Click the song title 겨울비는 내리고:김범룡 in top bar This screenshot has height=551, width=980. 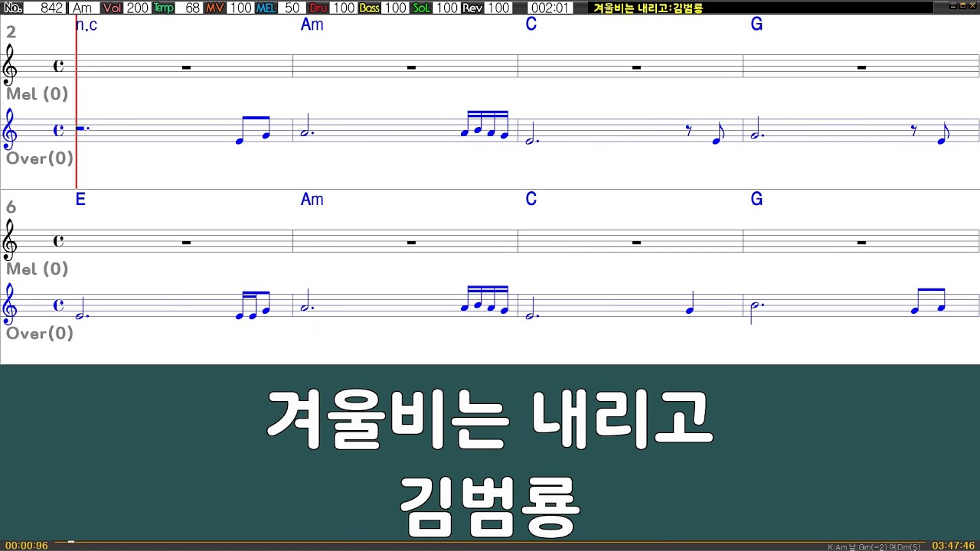click(648, 8)
